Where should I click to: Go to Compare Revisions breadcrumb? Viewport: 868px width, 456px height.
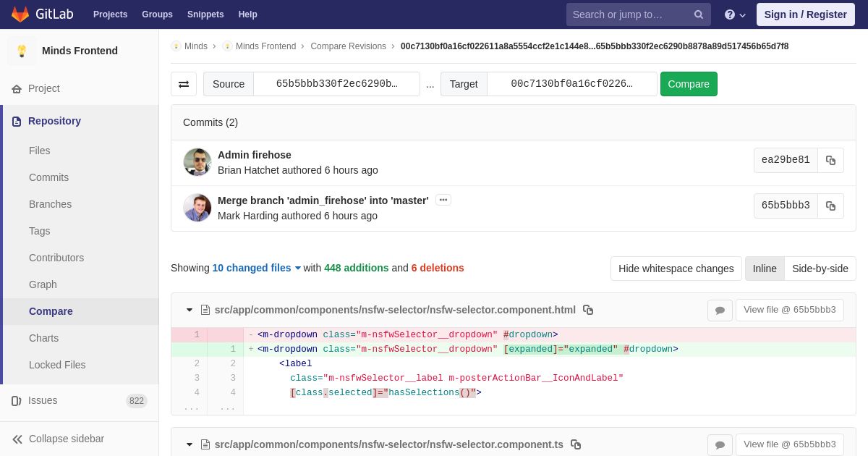(x=348, y=46)
